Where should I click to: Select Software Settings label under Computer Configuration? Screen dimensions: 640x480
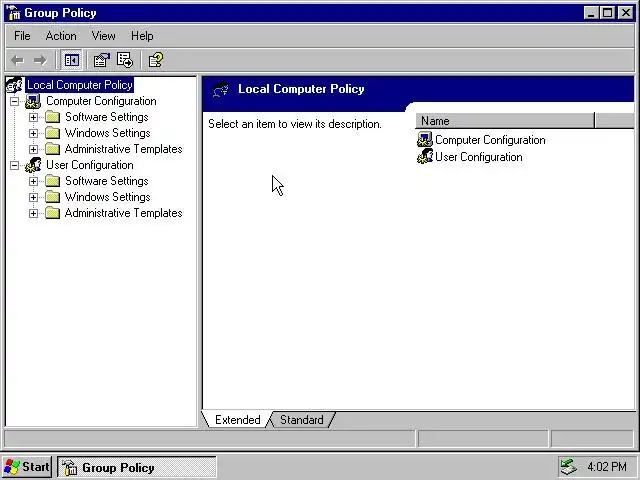pyautogui.click(x=107, y=117)
